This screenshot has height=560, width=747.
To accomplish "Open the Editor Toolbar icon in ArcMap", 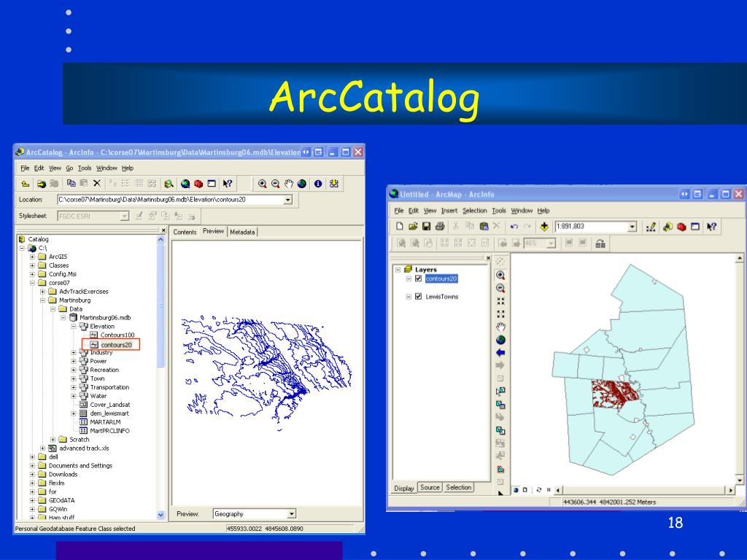I will click(x=651, y=227).
